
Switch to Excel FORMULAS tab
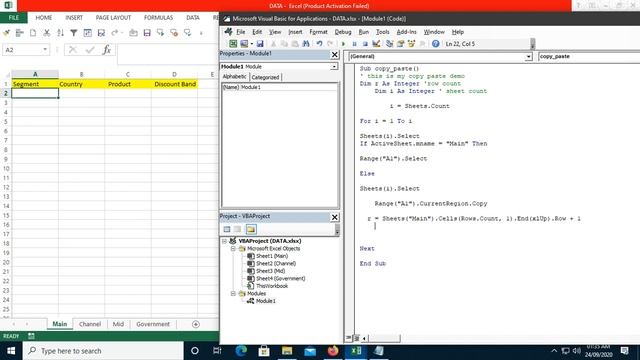158,18
